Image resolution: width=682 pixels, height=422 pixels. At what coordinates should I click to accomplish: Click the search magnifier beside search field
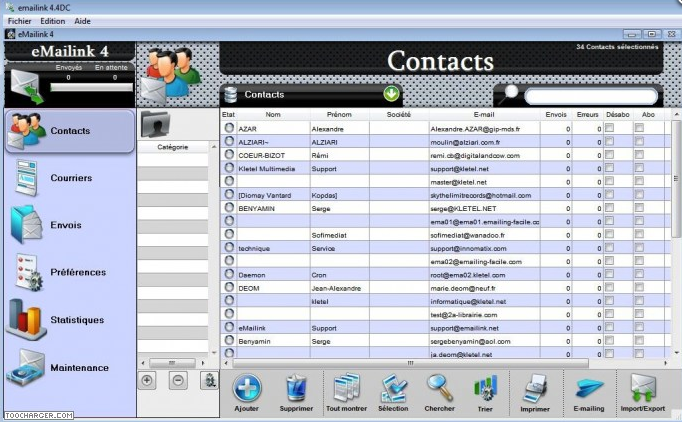click(x=508, y=95)
